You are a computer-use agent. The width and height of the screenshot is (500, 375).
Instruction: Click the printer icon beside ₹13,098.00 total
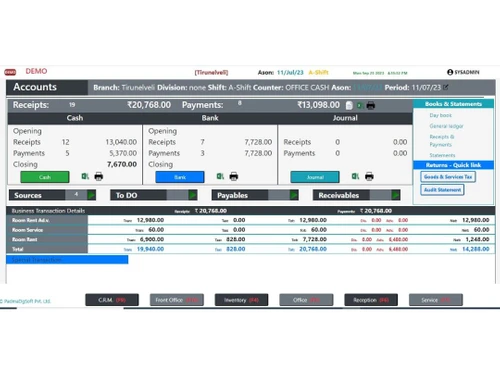[x=371, y=105]
